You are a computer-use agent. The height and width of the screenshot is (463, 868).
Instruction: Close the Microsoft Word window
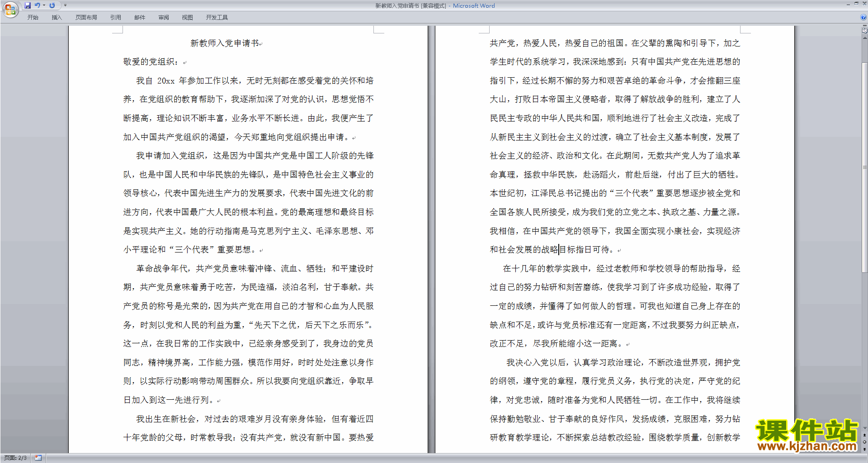point(864,4)
